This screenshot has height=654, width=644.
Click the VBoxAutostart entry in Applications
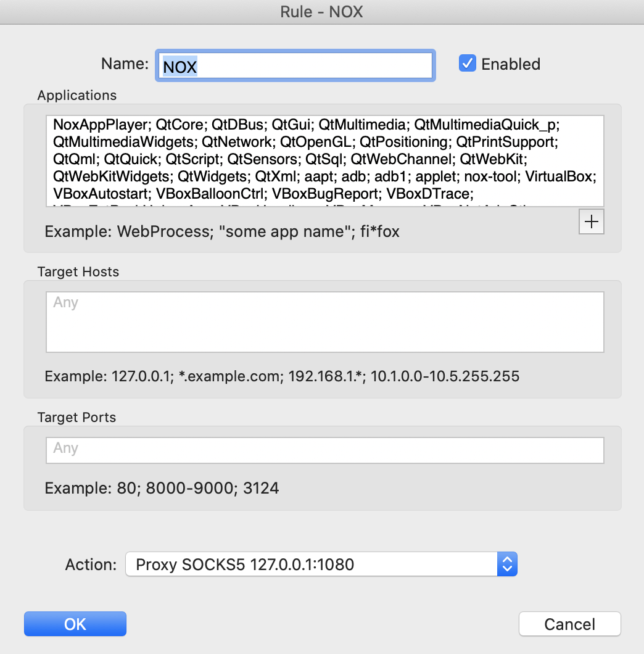(x=101, y=194)
